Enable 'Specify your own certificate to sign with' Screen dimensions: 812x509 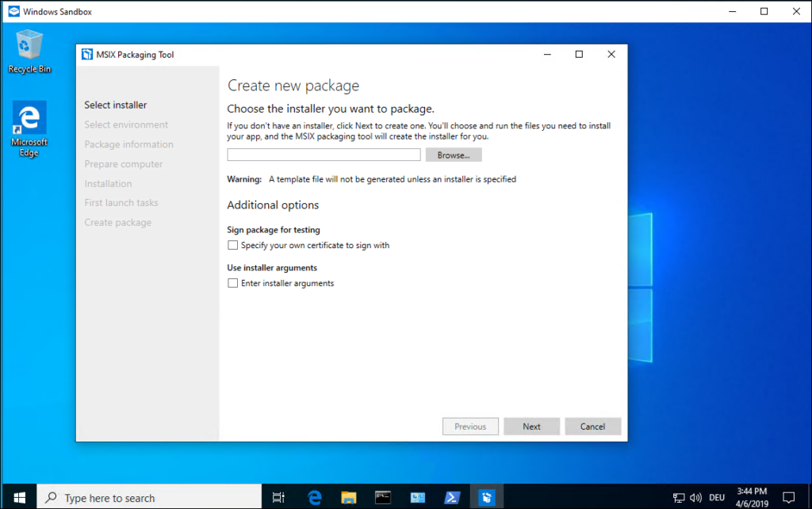(233, 246)
